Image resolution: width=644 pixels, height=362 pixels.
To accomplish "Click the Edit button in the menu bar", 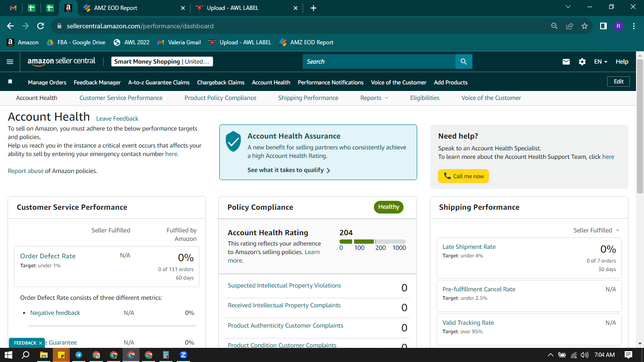I will 619,82.
